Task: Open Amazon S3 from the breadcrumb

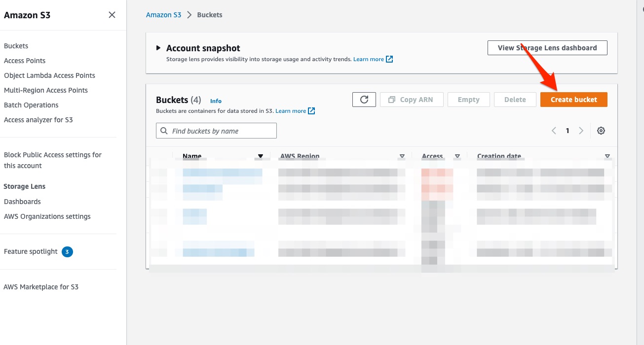Action: [x=163, y=14]
